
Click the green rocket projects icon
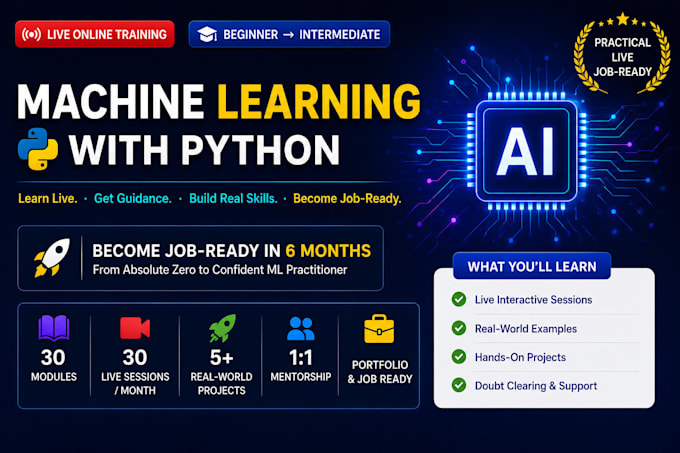(222, 328)
